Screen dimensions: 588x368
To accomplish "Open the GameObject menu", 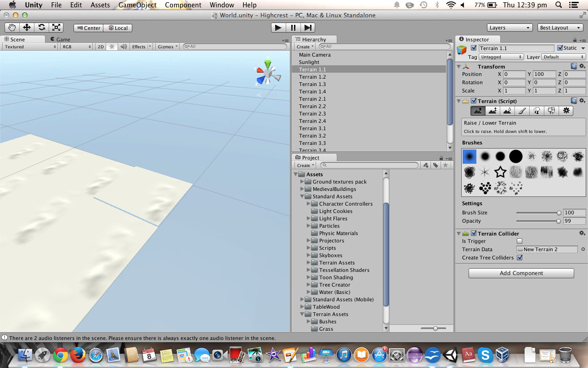I will [137, 5].
